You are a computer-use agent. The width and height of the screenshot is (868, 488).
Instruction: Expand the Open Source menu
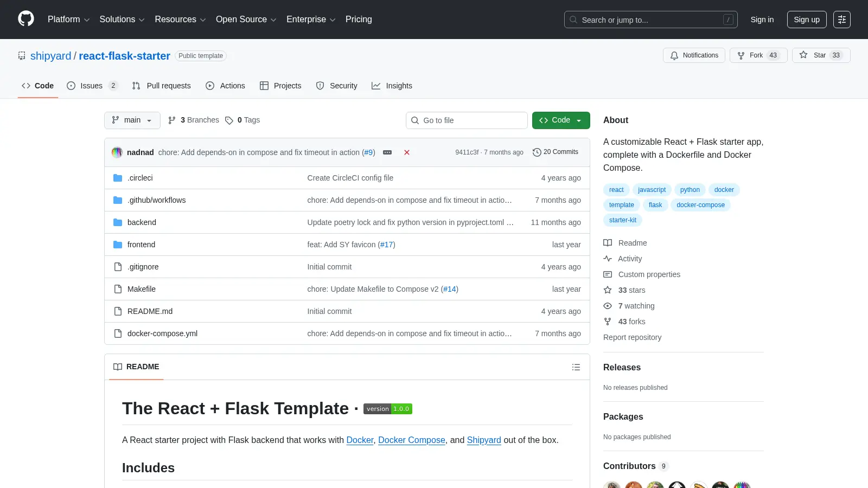click(x=246, y=20)
